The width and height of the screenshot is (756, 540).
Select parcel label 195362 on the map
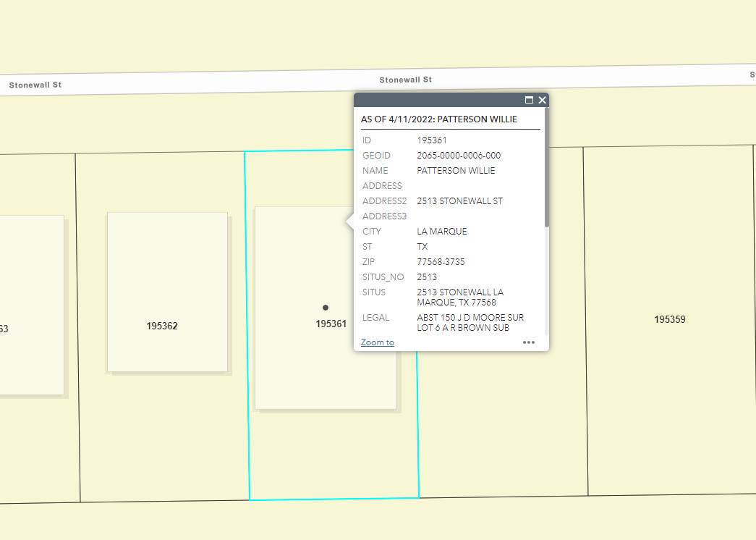pyautogui.click(x=162, y=326)
